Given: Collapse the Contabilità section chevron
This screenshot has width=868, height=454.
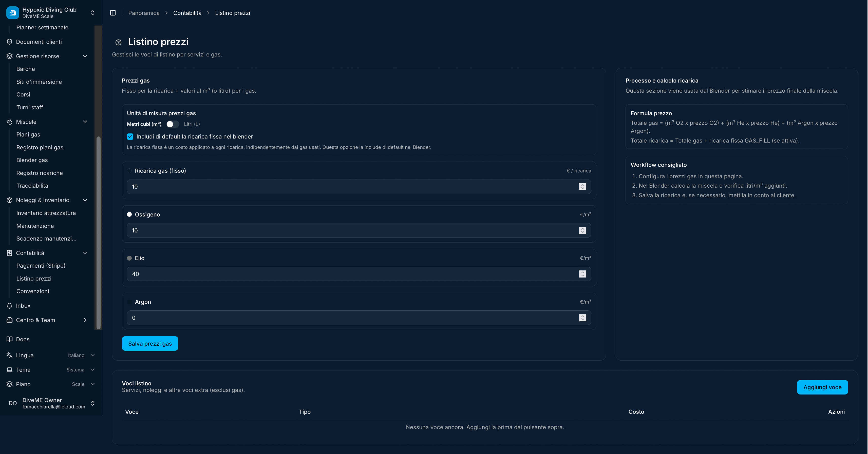Looking at the screenshot, I should pos(85,253).
